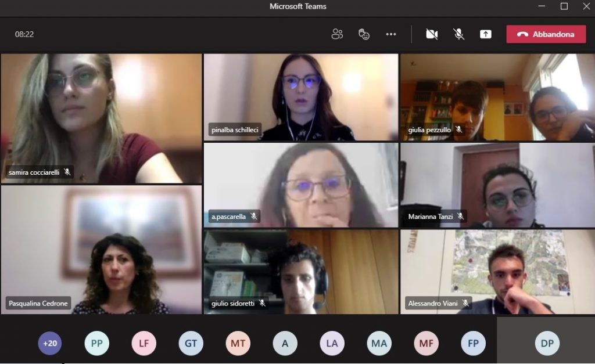Click the LA participant avatar
This screenshot has height=364, width=595.
[x=332, y=343]
